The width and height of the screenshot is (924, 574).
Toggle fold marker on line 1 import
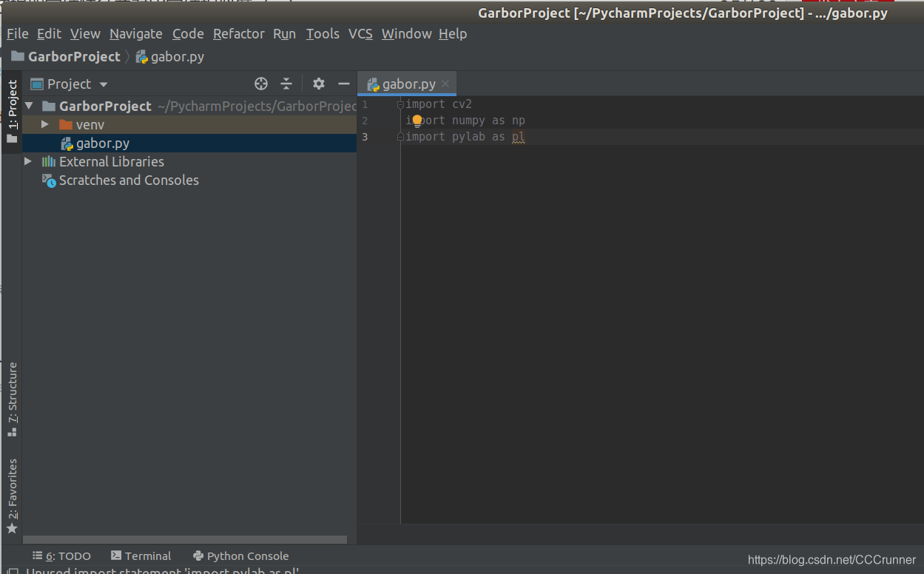(400, 104)
